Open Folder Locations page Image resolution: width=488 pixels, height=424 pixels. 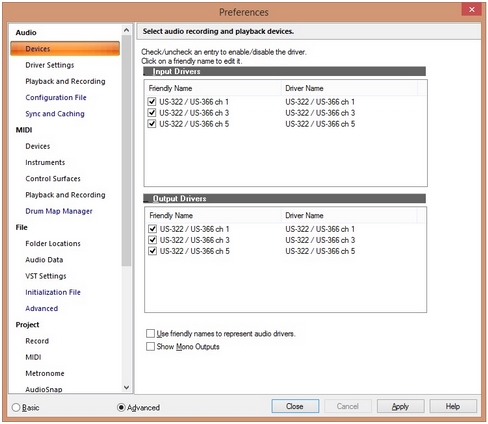tap(53, 243)
